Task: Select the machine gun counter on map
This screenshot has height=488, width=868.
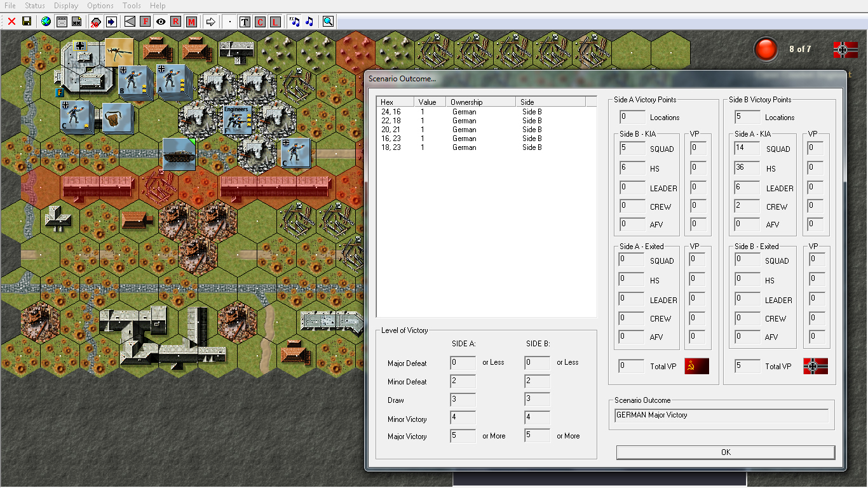Action: coord(119,52)
